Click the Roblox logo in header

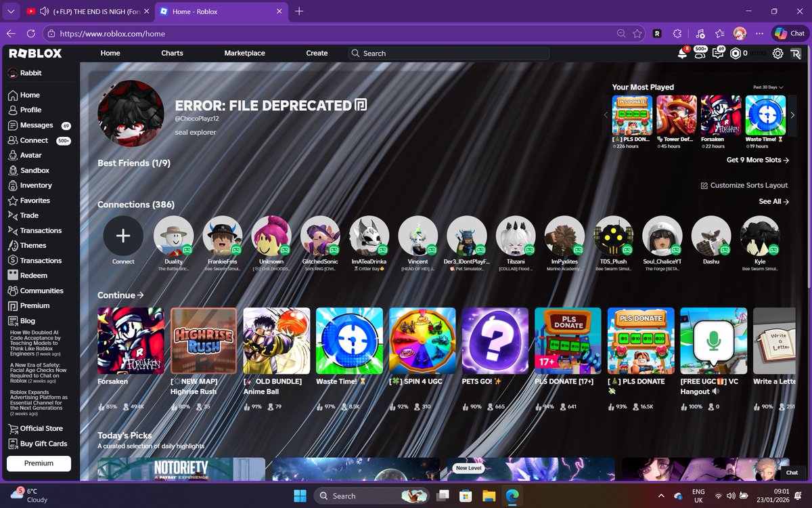(x=35, y=53)
